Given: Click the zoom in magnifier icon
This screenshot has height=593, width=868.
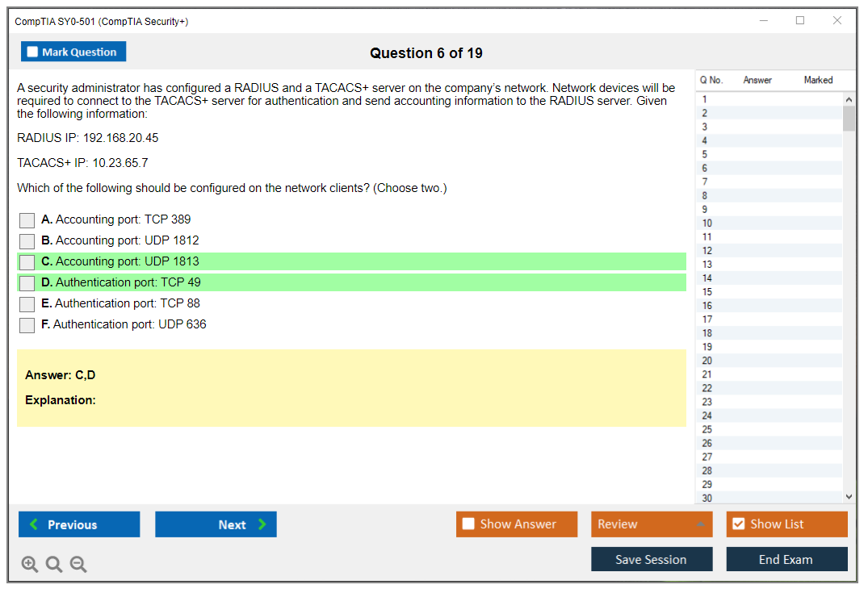Looking at the screenshot, I should [30, 565].
